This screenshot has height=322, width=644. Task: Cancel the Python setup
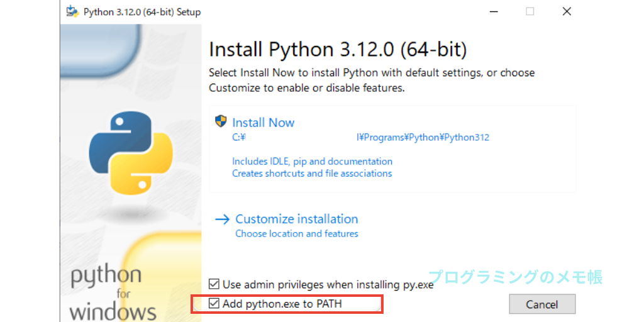point(542,304)
